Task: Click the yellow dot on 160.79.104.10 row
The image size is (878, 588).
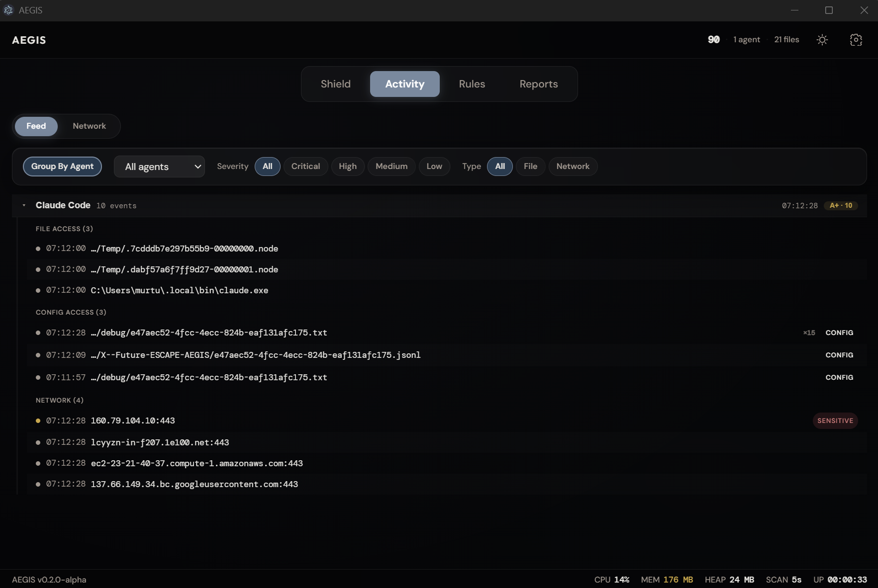Action: 38,420
